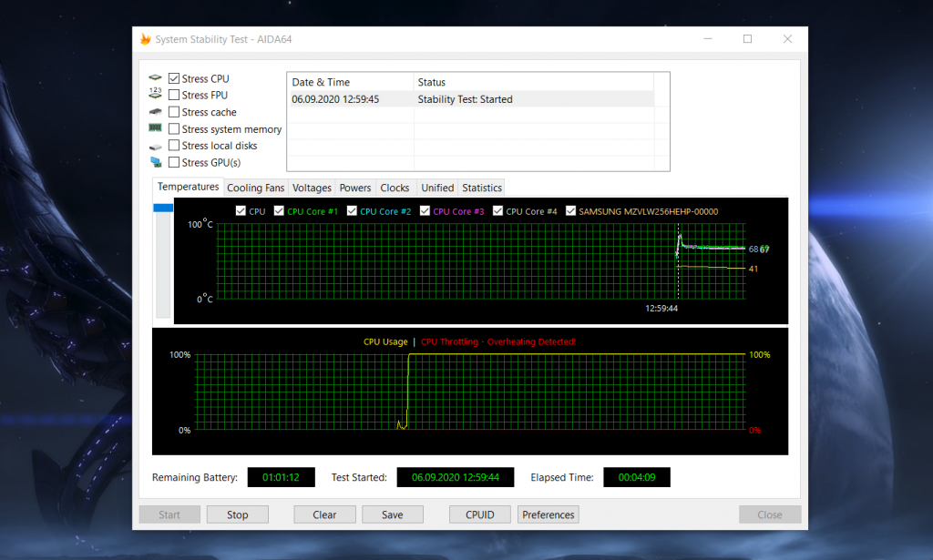933x560 pixels.
Task: Minimize the System Stability Test window
Action: (x=707, y=38)
